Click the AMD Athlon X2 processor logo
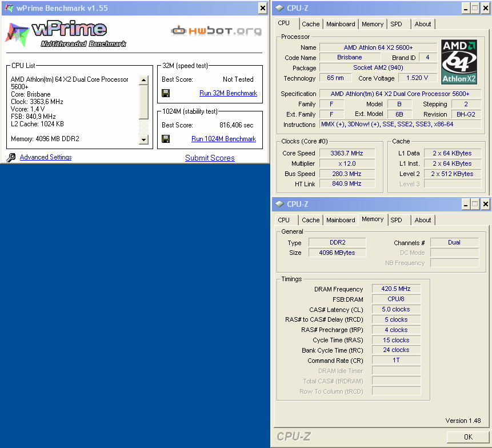 coord(459,62)
